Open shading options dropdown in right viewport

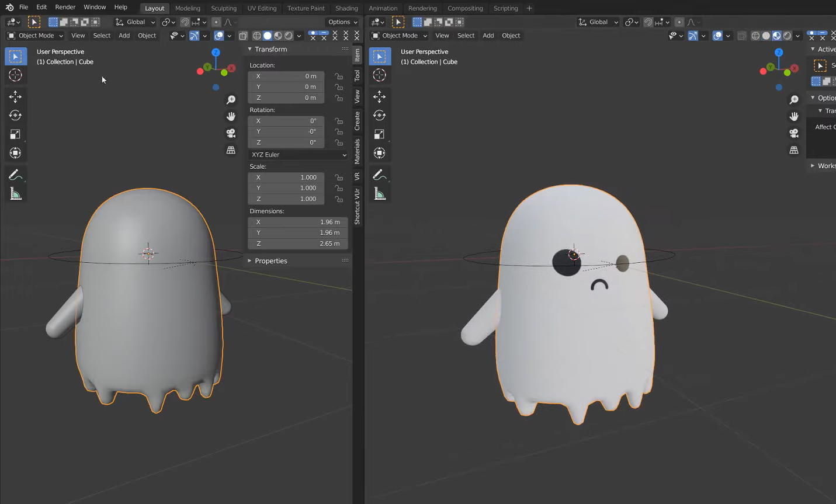point(797,36)
